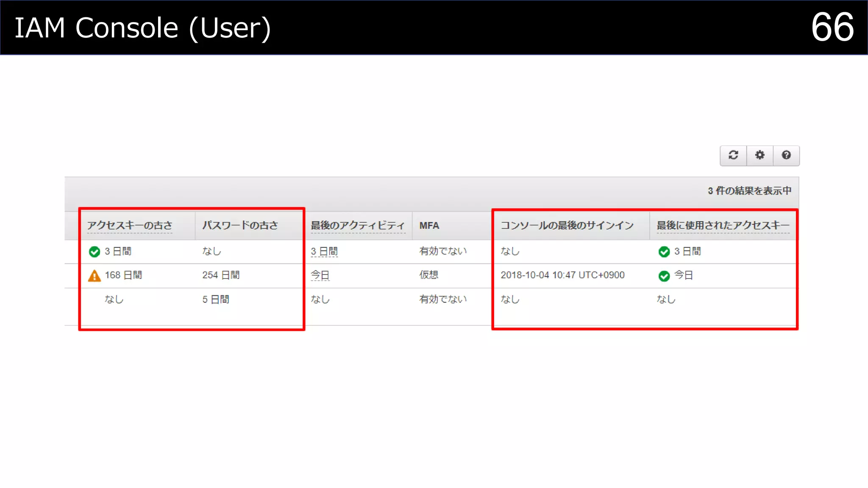
Task: Sort by パスワードの古さ column header
Action: click(x=240, y=225)
